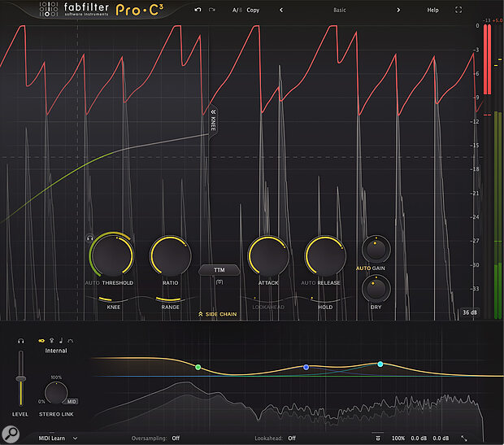Click the green side-chain EQ band node
The image size is (504, 445).
click(198, 368)
